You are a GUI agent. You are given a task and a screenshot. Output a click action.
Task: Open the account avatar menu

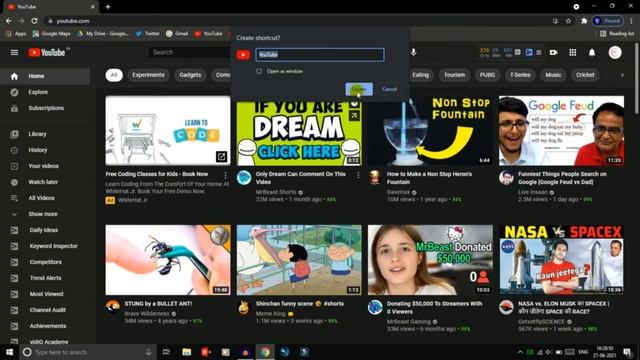pyautogui.click(x=615, y=52)
